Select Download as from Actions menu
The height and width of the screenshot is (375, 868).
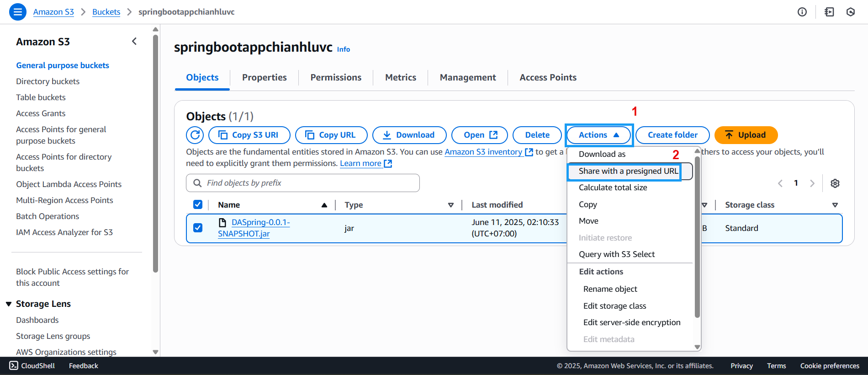click(x=630, y=154)
